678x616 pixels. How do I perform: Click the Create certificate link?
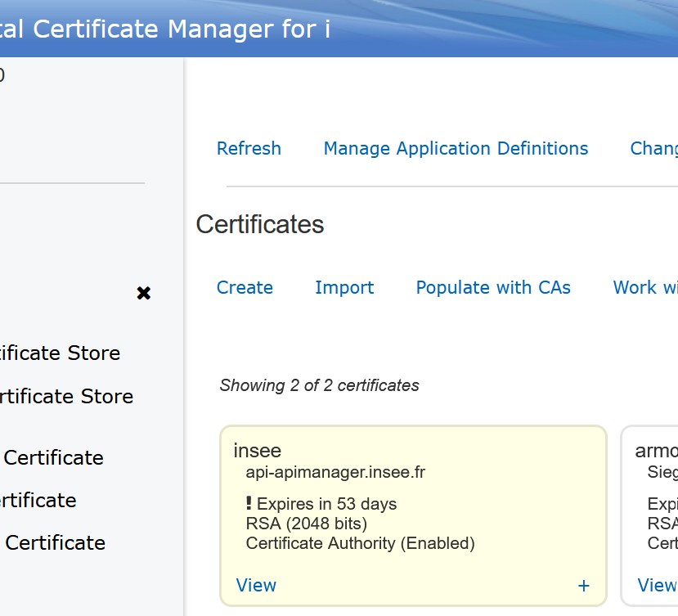(x=245, y=288)
